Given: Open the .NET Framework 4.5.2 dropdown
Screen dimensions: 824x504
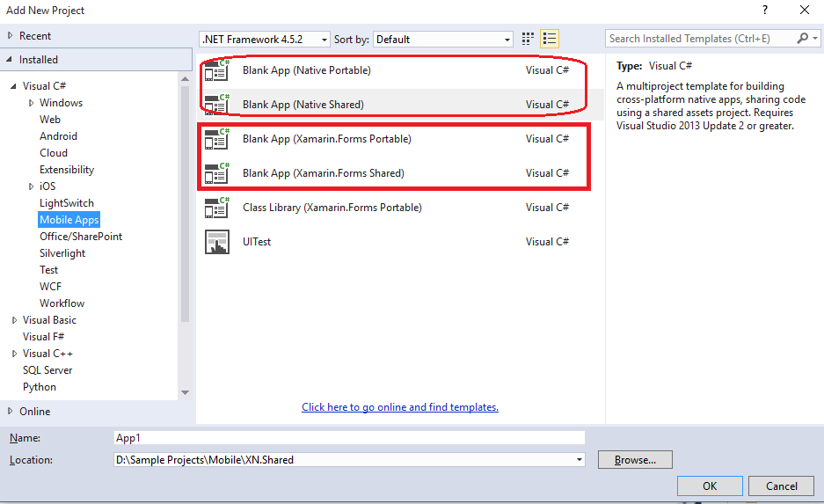Looking at the screenshot, I should pos(265,40).
